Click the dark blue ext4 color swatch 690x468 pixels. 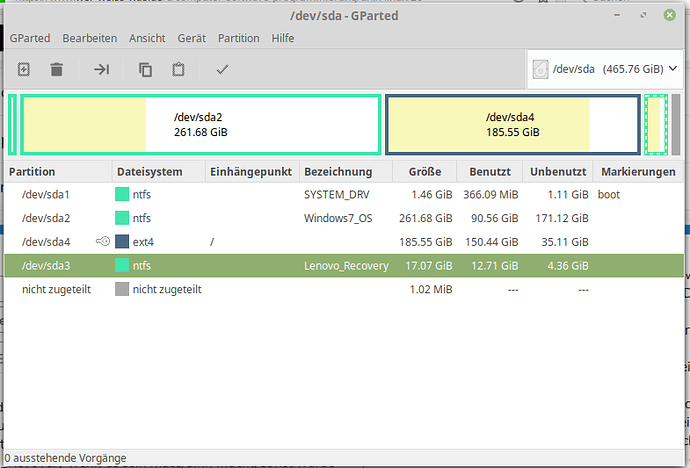click(x=122, y=241)
